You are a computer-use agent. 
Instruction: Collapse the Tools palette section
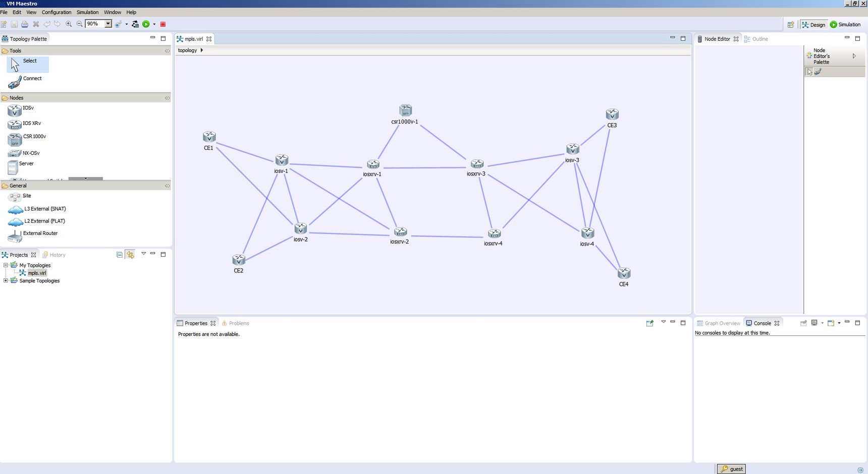coord(167,51)
